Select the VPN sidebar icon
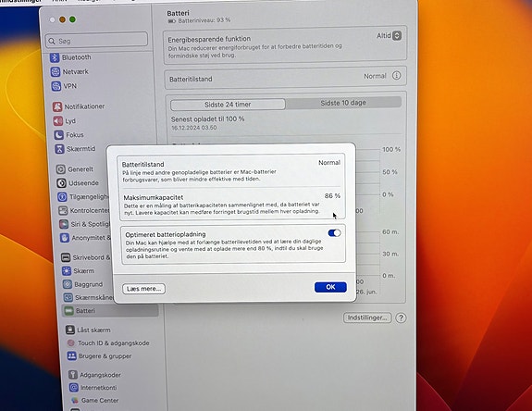This screenshot has height=411, width=532. coord(56,86)
